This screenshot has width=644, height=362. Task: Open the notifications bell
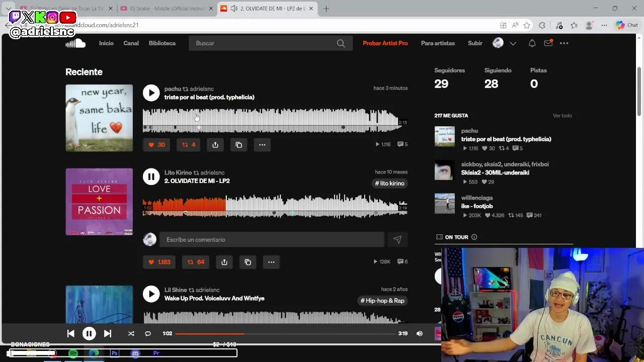tap(532, 43)
